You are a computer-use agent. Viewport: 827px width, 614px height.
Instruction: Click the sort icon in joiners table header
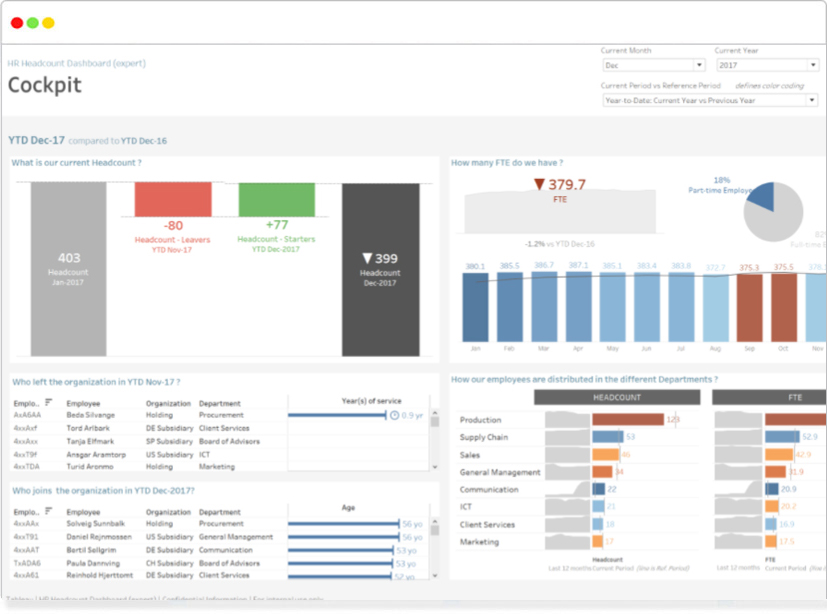point(49,511)
